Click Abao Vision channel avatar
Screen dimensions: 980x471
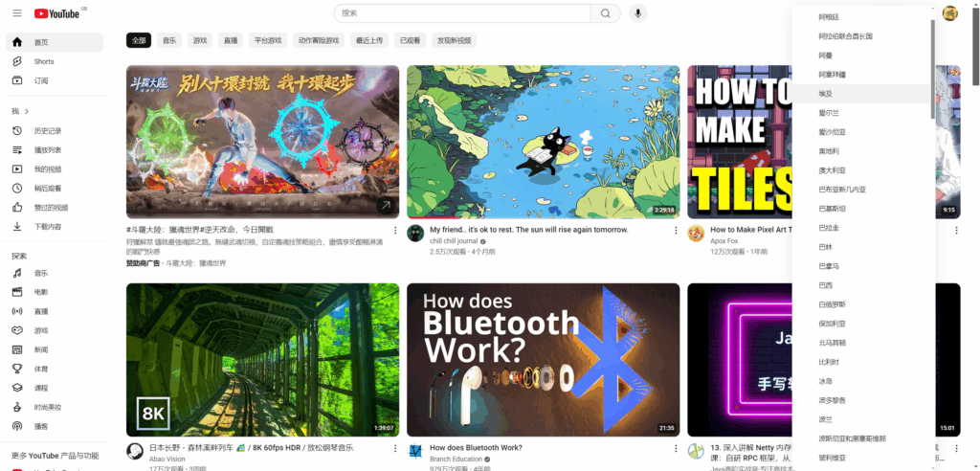[134, 452]
